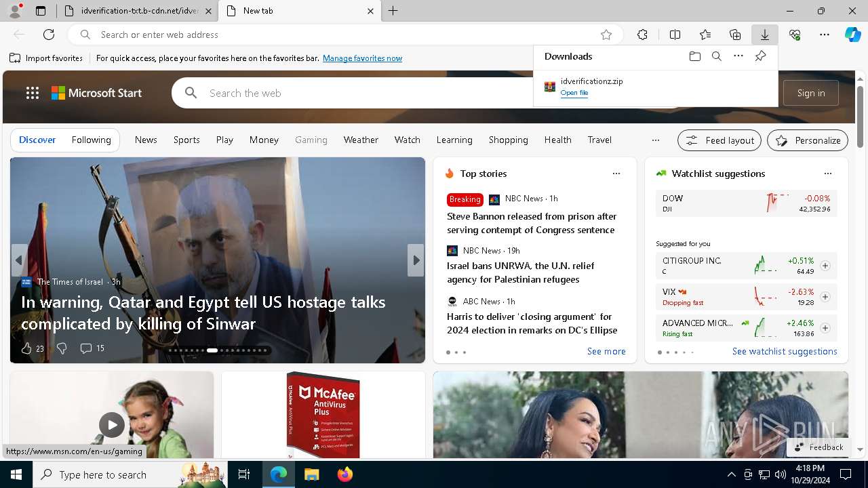Open more options in Downloads panel
The width and height of the screenshot is (868, 488).
point(738,56)
